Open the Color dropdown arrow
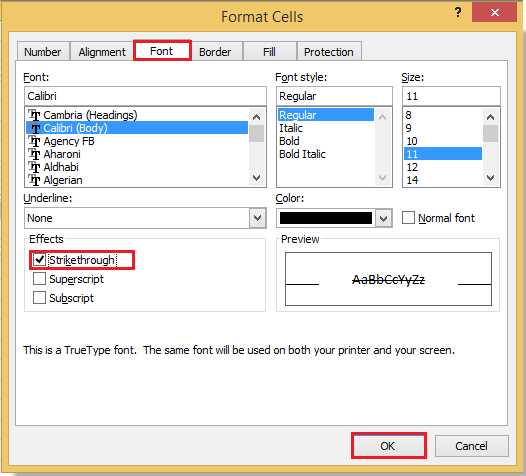 (x=384, y=218)
